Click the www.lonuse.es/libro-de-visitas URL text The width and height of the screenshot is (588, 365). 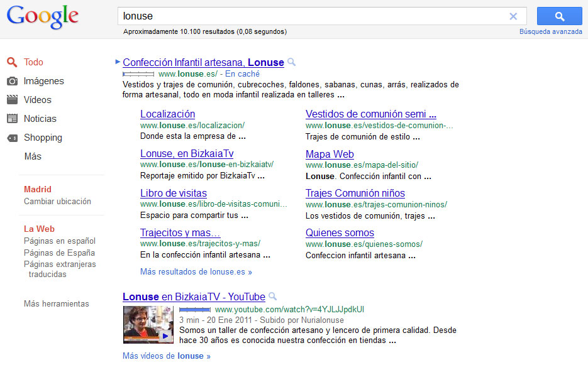(214, 204)
